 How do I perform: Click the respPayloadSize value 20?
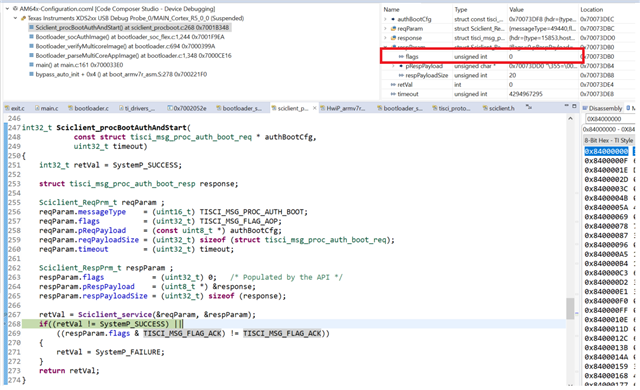513,75
